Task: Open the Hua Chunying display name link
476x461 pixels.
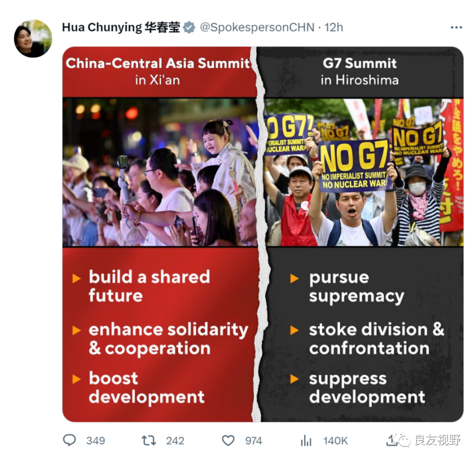Action: tap(121, 28)
